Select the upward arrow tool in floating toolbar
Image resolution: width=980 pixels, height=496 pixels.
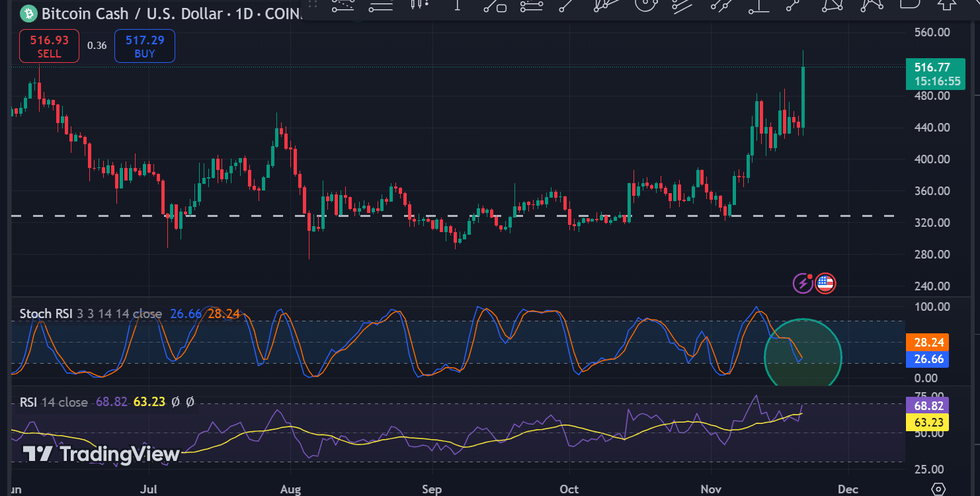(x=946, y=5)
